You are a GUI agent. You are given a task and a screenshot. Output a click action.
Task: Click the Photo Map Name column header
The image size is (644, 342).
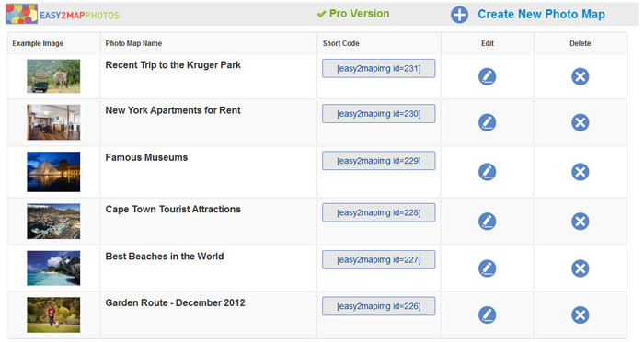[133, 43]
